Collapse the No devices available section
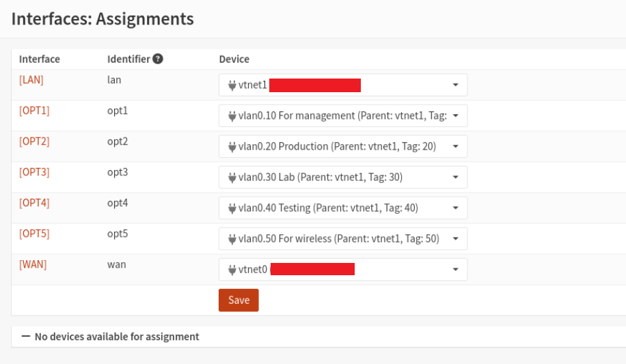The height and width of the screenshot is (364, 626). point(26,337)
